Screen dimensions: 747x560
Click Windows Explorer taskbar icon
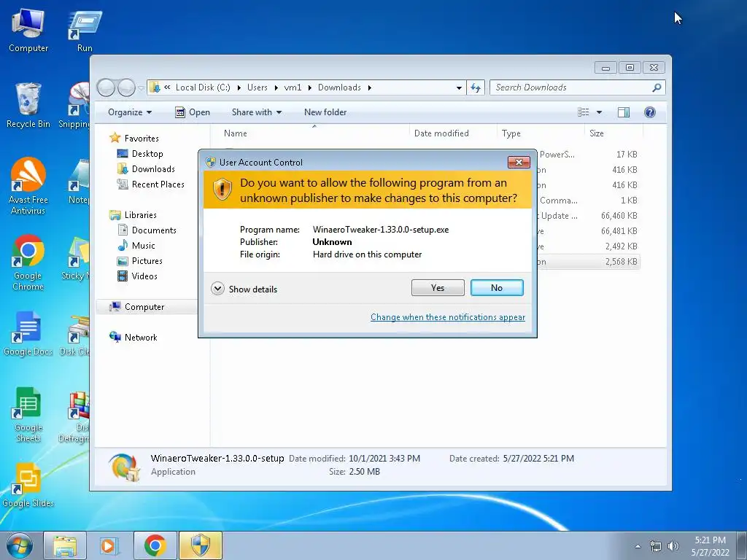[65, 545]
